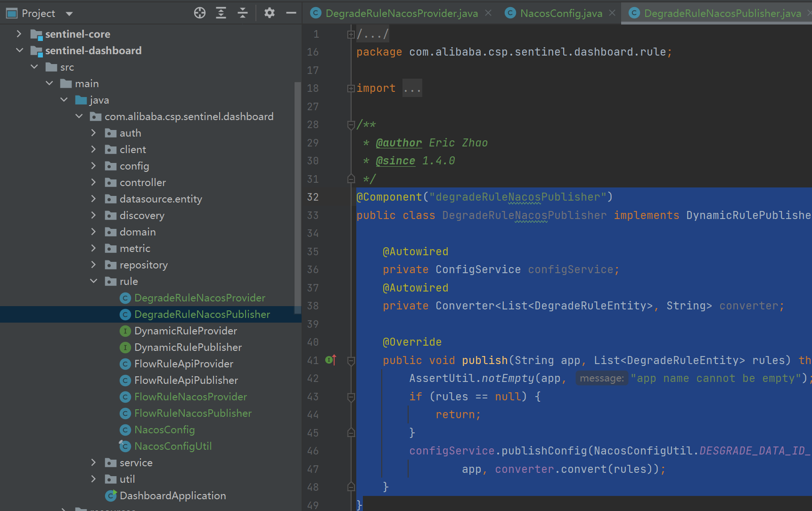Open the Project view dropdown arrow
The height and width of the screenshot is (511, 812).
(69, 14)
